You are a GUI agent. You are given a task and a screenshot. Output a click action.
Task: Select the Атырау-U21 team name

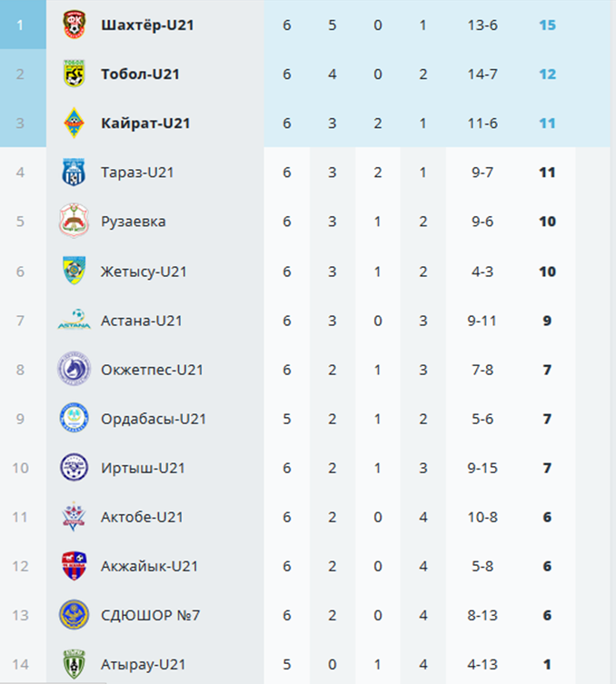click(x=143, y=664)
